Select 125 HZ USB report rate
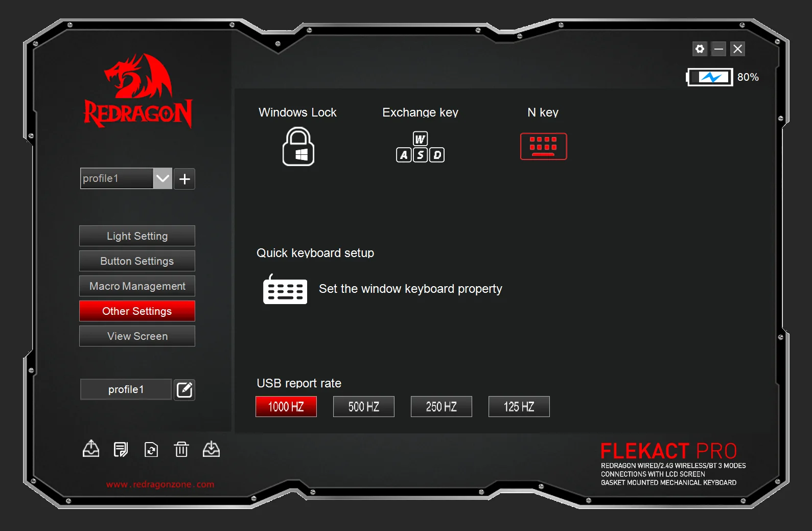812x531 pixels. (519, 407)
